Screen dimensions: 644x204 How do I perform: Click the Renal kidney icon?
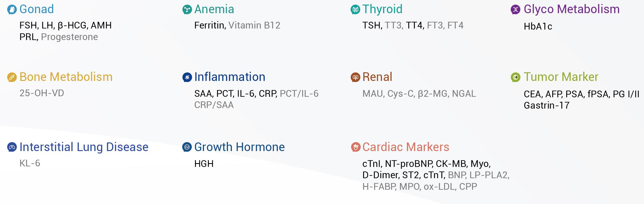tap(355, 77)
